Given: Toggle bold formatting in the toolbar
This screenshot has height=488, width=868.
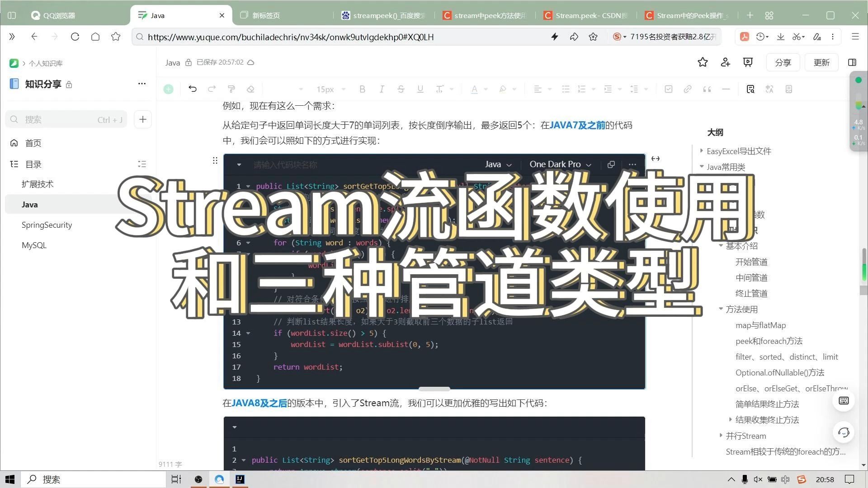Looking at the screenshot, I should (362, 89).
